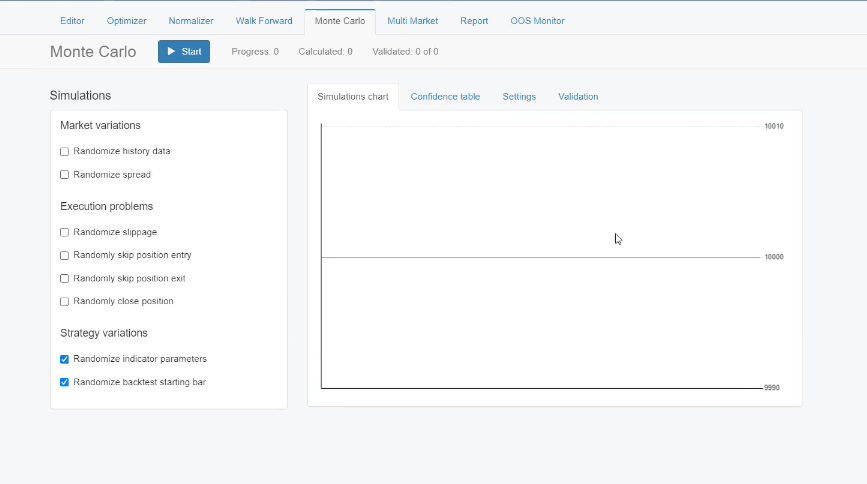Toggle Randomly skip position entry
Screen dimensions: 867x484
pos(65,255)
